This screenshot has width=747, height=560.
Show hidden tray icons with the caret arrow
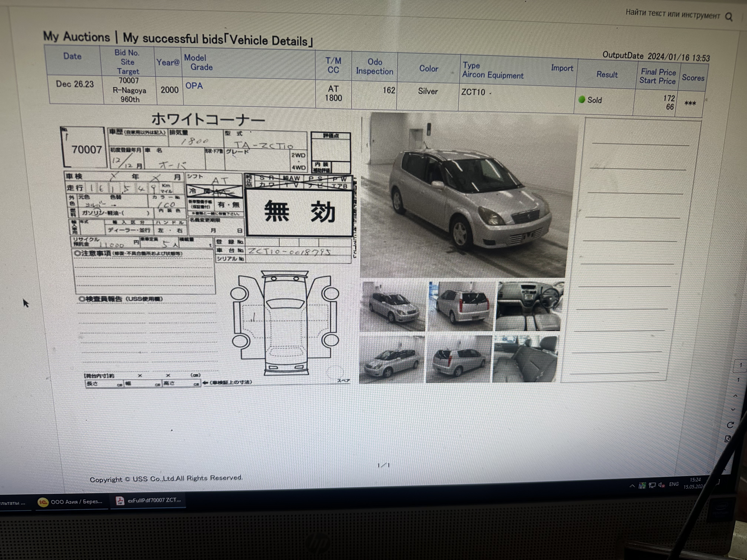[632, 486]
